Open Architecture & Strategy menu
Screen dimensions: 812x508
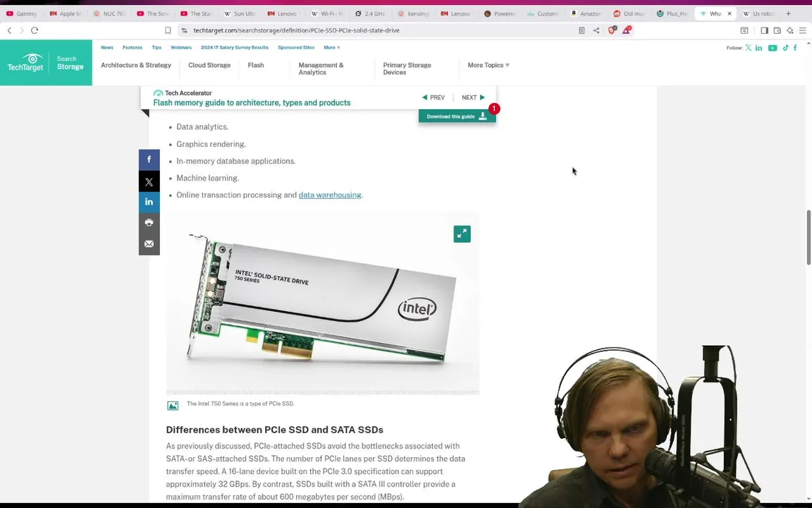point(135,66)
